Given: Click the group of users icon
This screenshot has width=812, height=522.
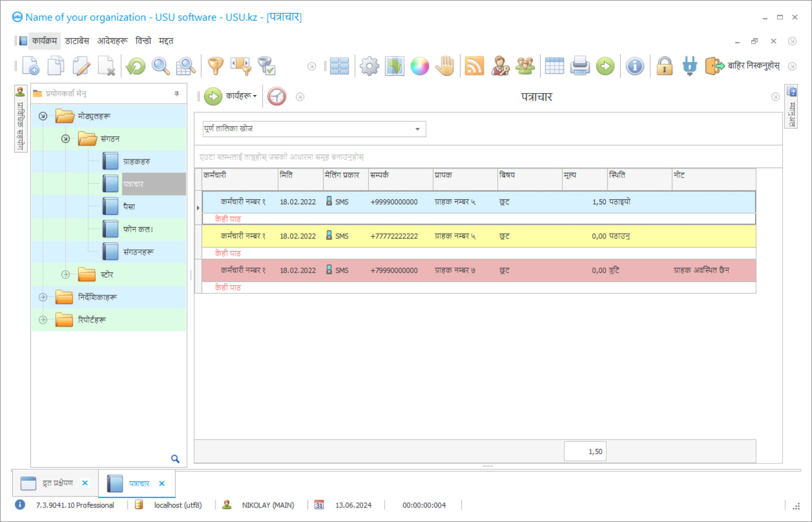Looking at the screenshot, I should (525, 66).
